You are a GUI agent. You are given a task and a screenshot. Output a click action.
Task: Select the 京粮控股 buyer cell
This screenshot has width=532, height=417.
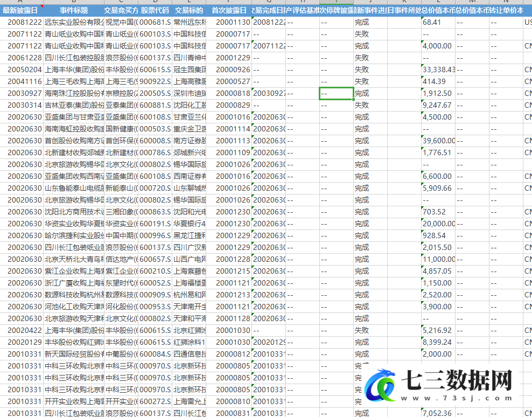tap(121, 93)
